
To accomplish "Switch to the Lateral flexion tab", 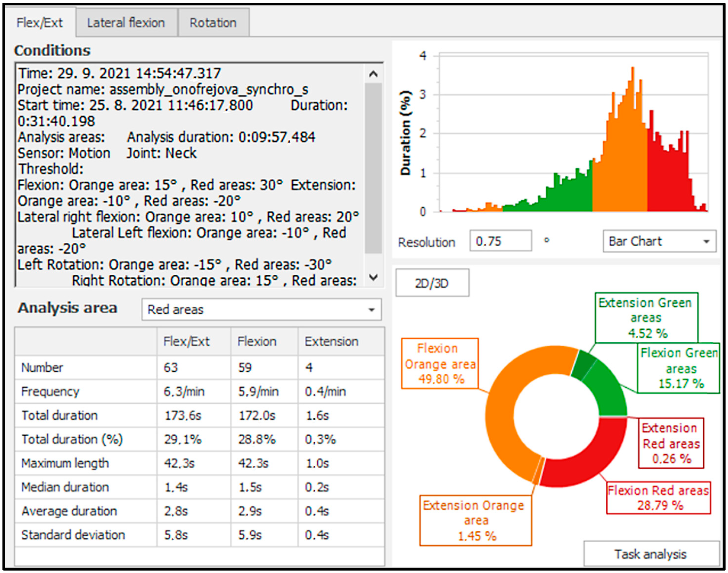I will (x=126, y=23).
